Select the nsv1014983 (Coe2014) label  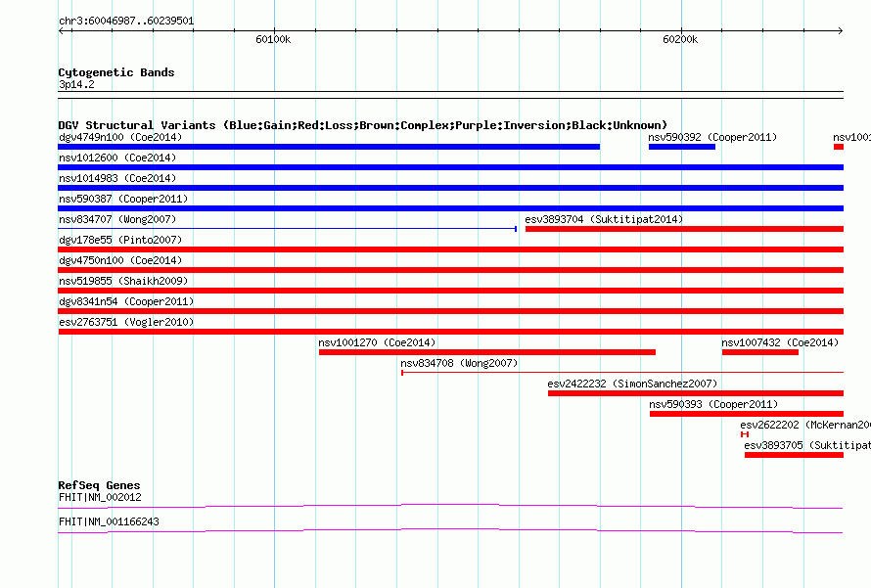[x=117, y=178]
